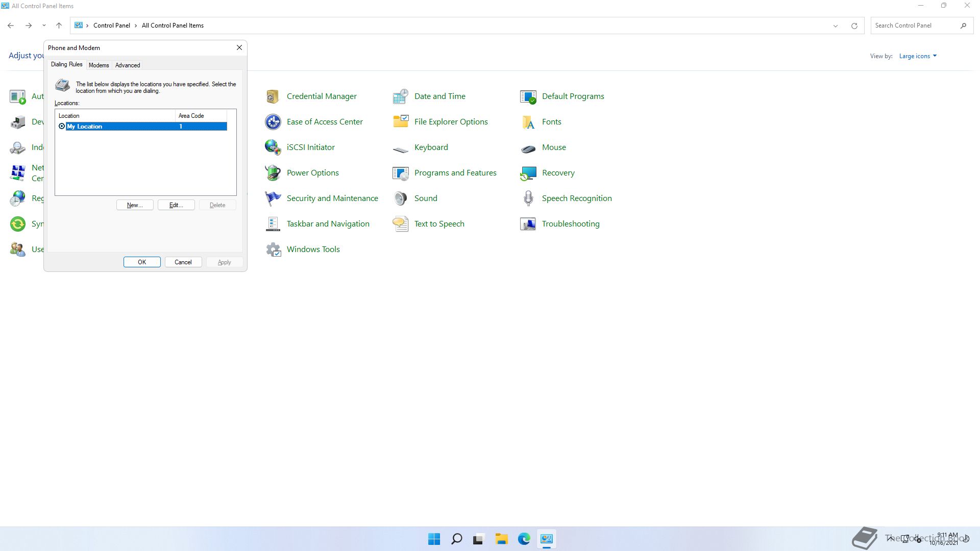980x551 pixels.
Task: Expand the View by Large icons dropdown
Action: click(x=917, y=56)
